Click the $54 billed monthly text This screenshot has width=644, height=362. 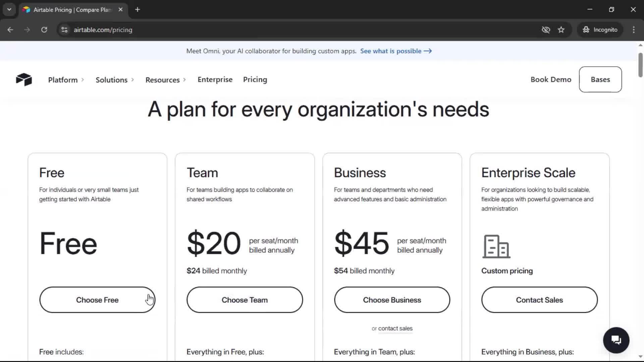point(364,271)
